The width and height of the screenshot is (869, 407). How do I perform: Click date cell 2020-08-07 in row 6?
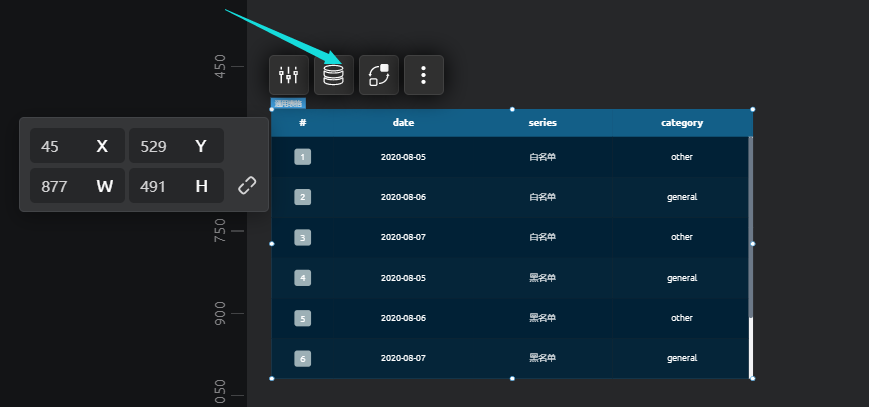(x=403, y=358)
